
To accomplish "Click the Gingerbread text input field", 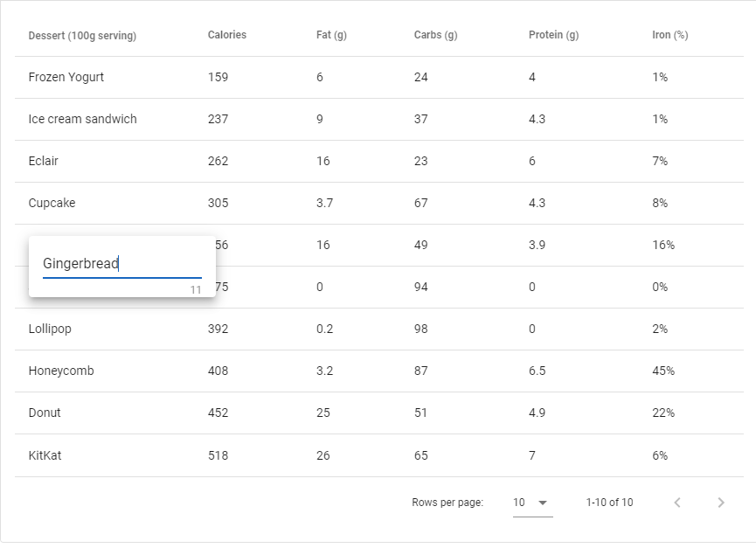I will (121, 264).
